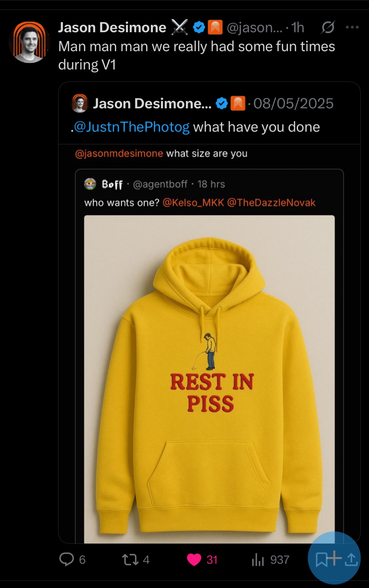Open the Grok slashed-circle icon on post
369x588 pixels.
point(327,28)
